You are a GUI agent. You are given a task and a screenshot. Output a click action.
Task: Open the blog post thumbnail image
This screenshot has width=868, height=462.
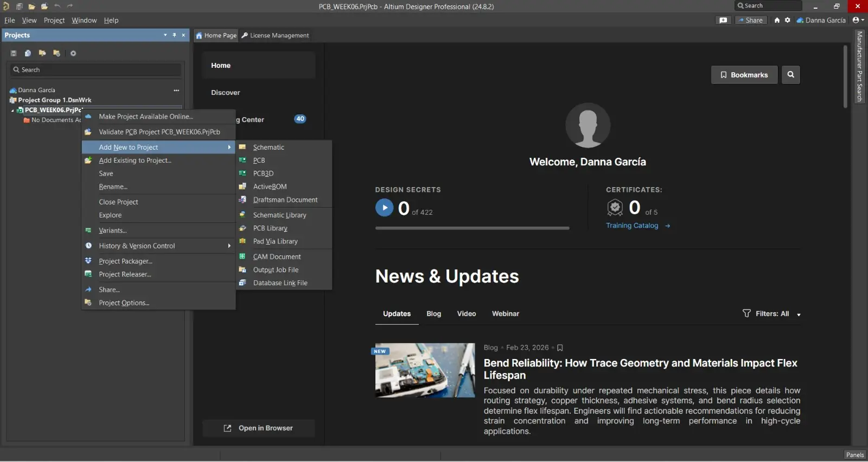coord(425,370)
